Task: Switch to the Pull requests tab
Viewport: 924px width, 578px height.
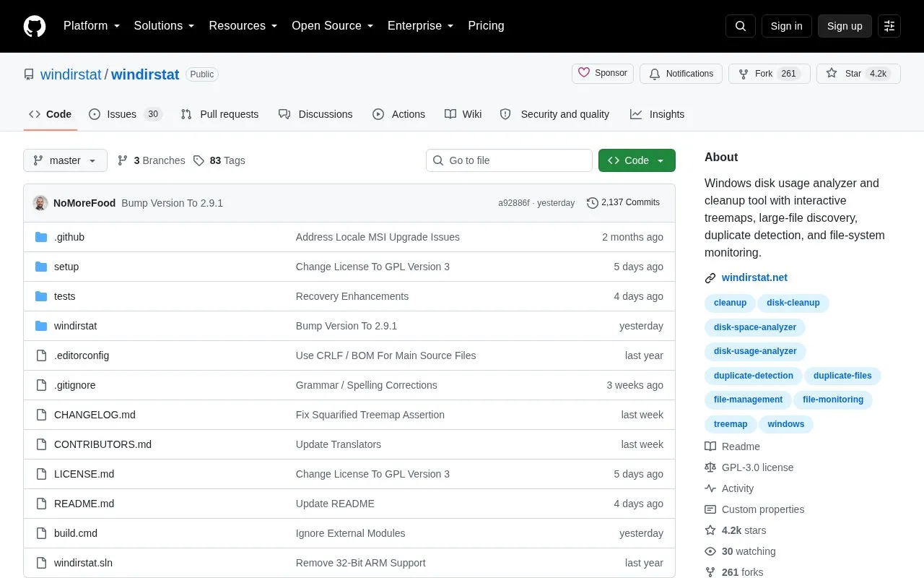Action: [219, 114]
